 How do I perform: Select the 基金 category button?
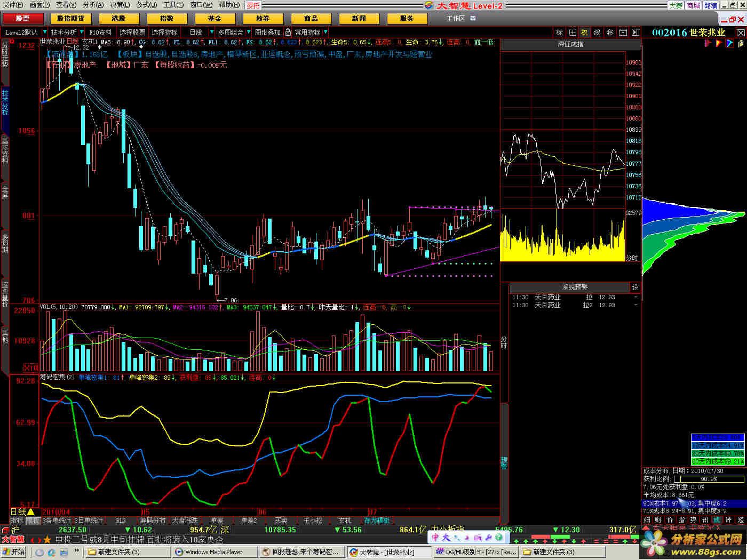[x=214, y=18]
